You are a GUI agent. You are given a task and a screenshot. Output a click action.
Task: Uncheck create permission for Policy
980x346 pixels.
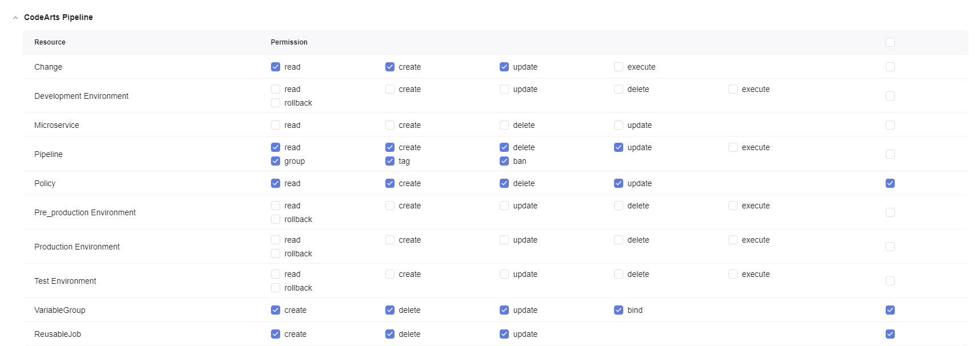(x=390, y=183)
